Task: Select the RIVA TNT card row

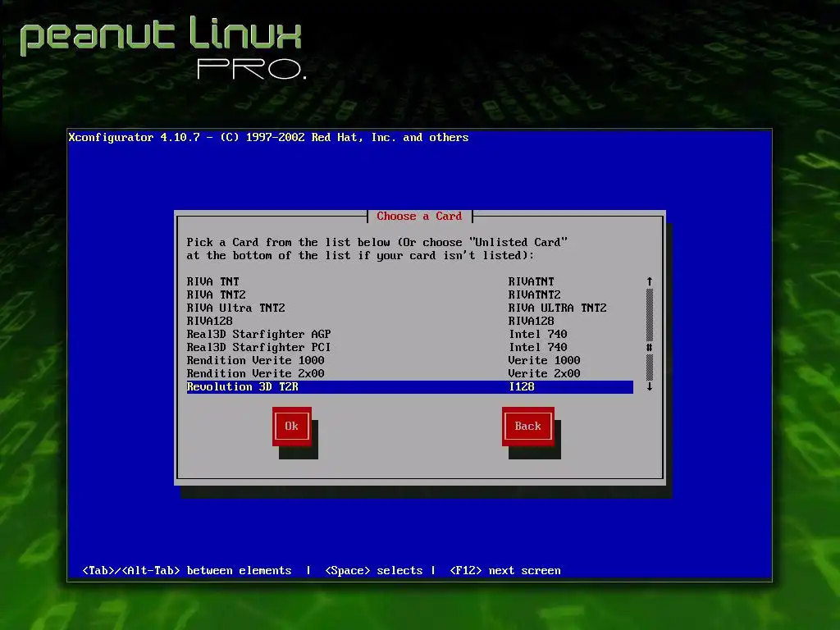Action: click(x=410, y=281)
